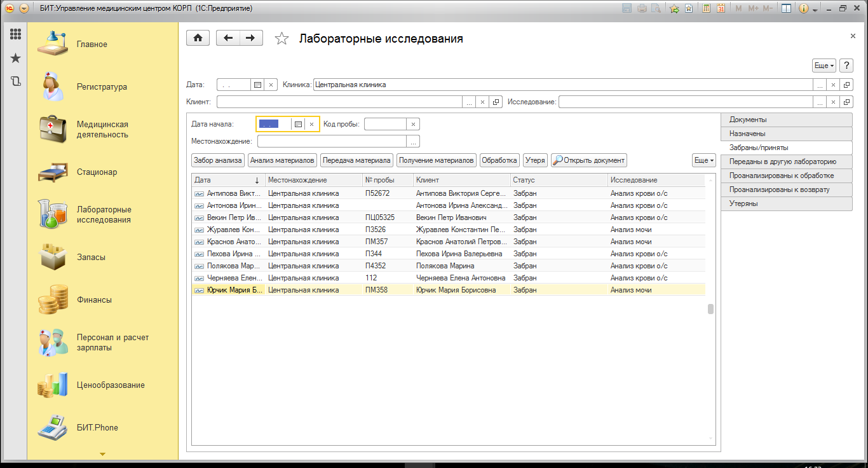Click the home page button
This screenshot has height=468, width=868.
pos(198,38)
